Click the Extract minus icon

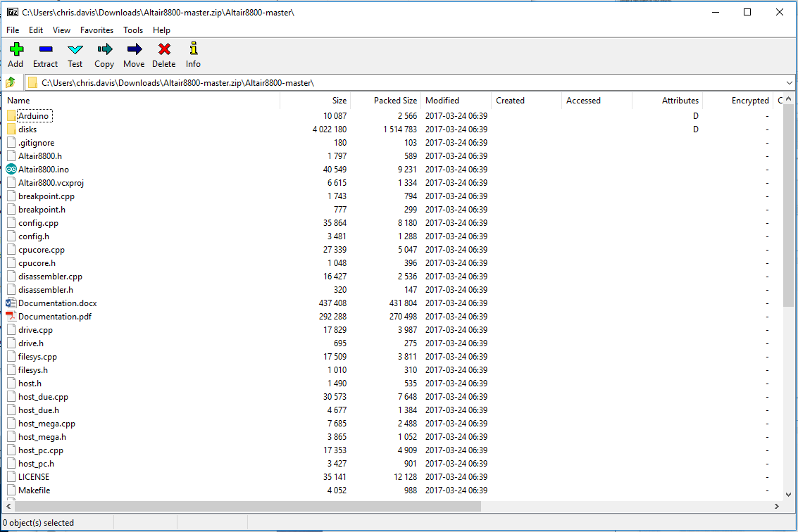[x=46, y=49]
